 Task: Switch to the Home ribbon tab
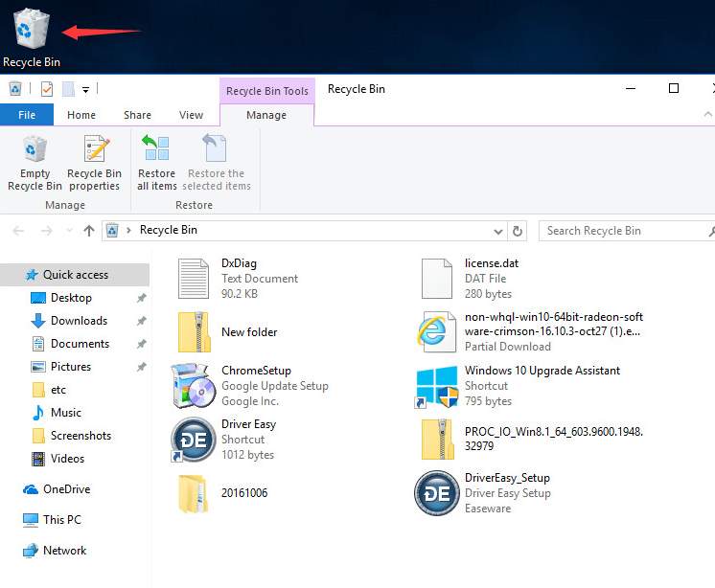coord(81,115)
